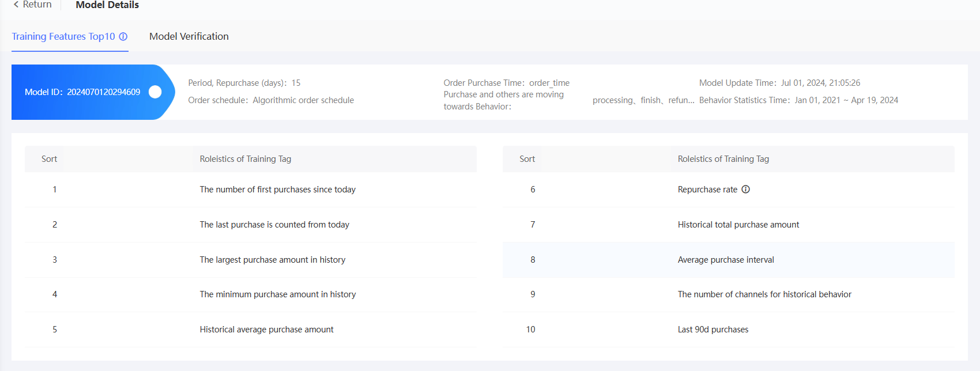Click the truncated 'processing、finish、refun...' value
The height and width of the screenshot is (371, 980).
[643, 100]
